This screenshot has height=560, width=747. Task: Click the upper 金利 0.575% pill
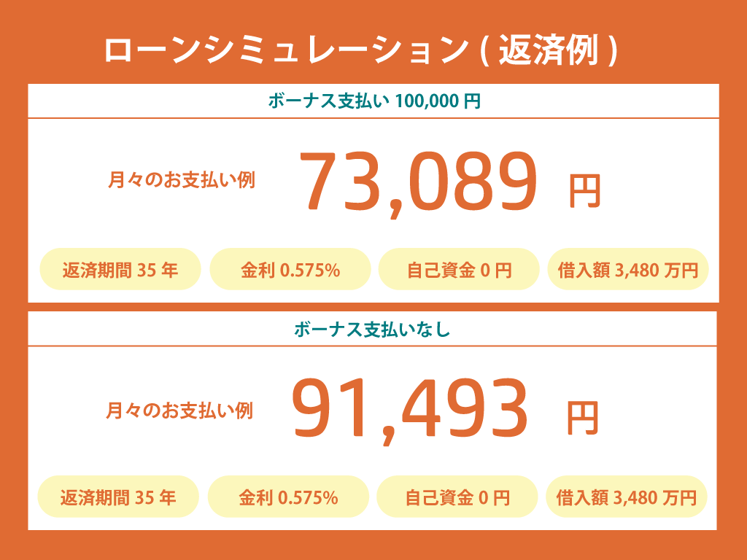(x=290, y=269)
